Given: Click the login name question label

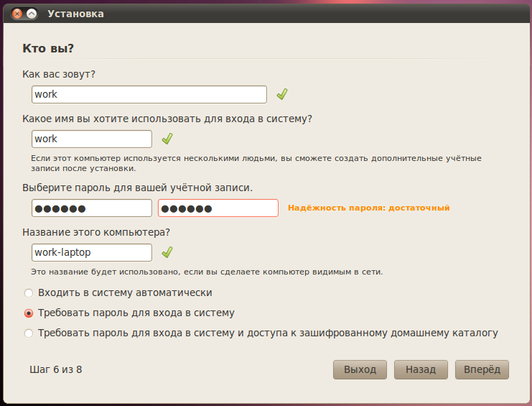Looking at the screenshot, I should (x=167, y=119).
